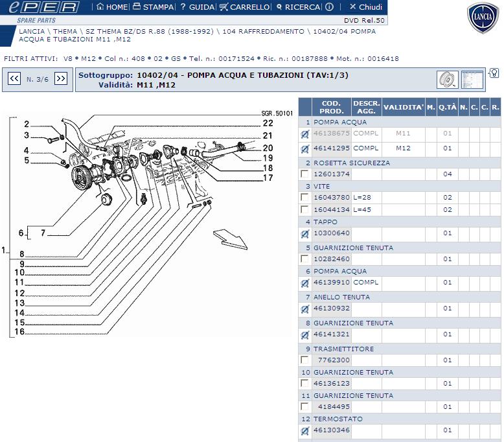Screen dimensions: 504x442
Task: Click the no-sale icon for part 46138675
Action: click(x=304, y=134)
